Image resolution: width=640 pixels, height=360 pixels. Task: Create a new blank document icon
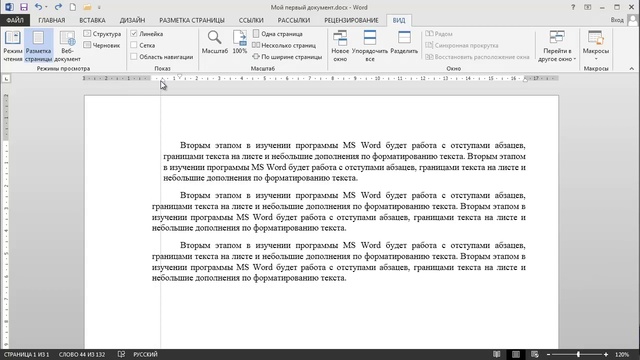[73, 7]
